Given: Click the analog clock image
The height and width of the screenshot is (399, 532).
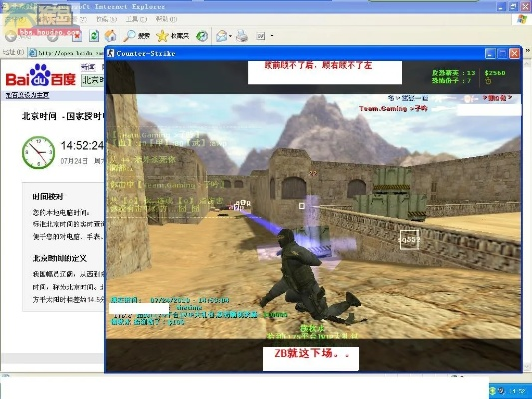Looking at the screenshot, I should pyautogui.click(x=38, y=152).
